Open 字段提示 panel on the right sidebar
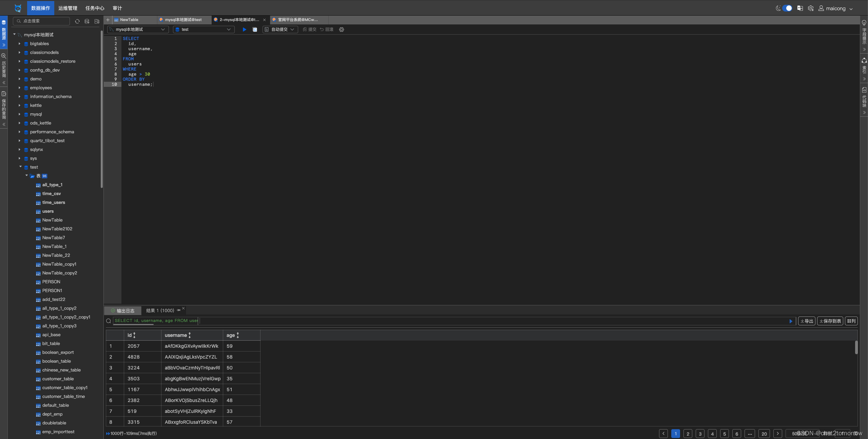The height and width of the screenshot is (439, 868). [x=864, y=36]
